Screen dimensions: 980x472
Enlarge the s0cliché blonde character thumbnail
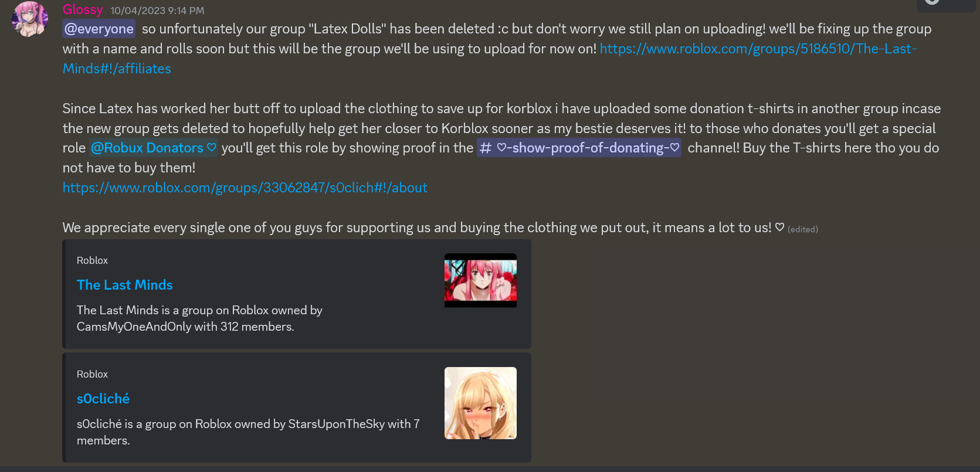(x=480, y=403)
